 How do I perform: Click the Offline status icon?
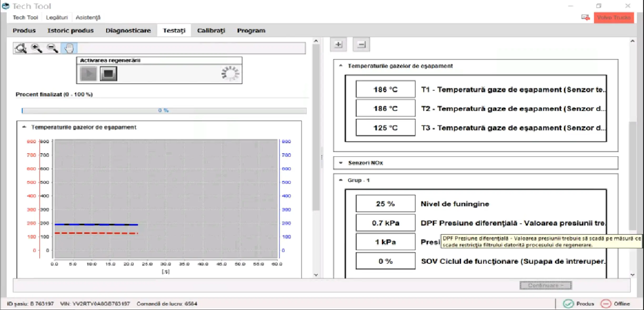click(606, 304)
